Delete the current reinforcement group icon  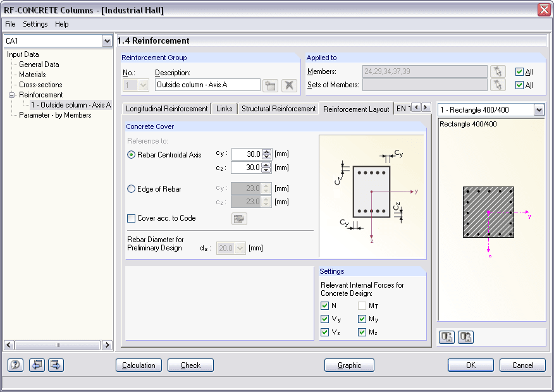coord(289,85)
